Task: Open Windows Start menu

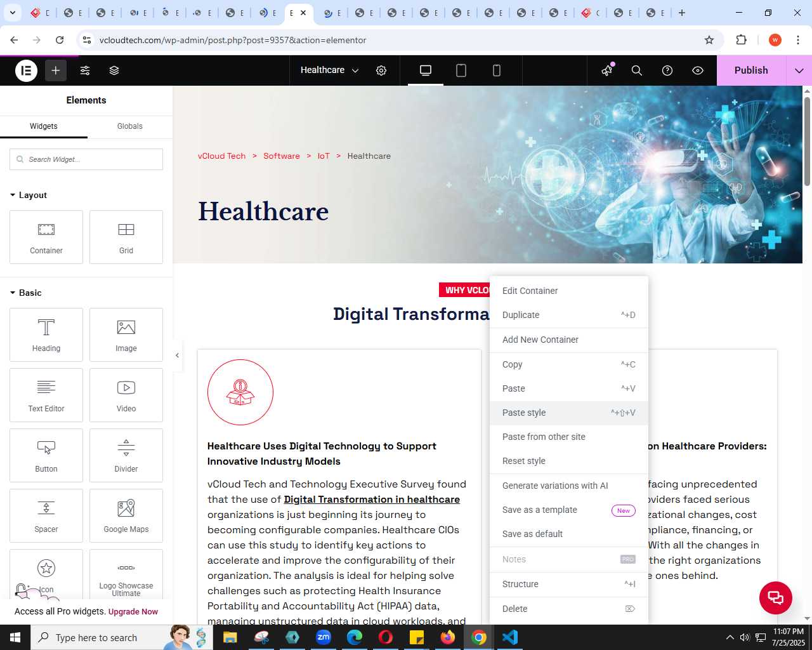Action: click(15, 637)
